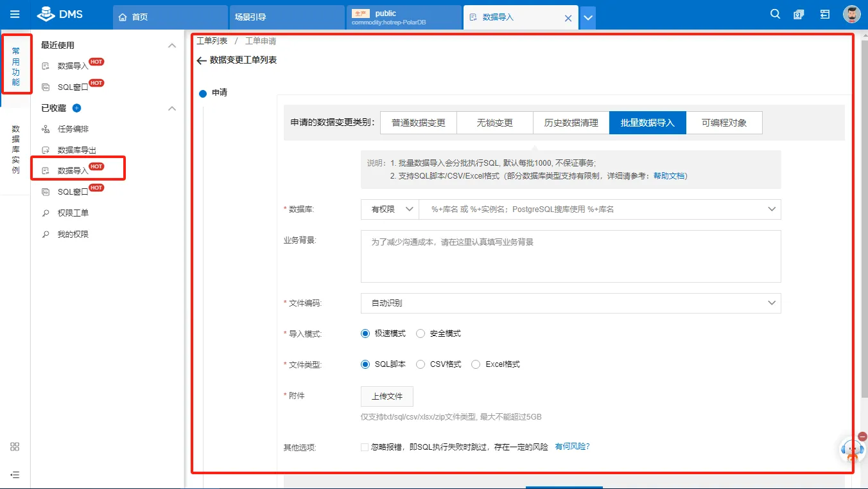The height and width of the screenshot is (489, 868).
Task: Switch to the public PolarDB tab
Action: (x=404, y=17)
